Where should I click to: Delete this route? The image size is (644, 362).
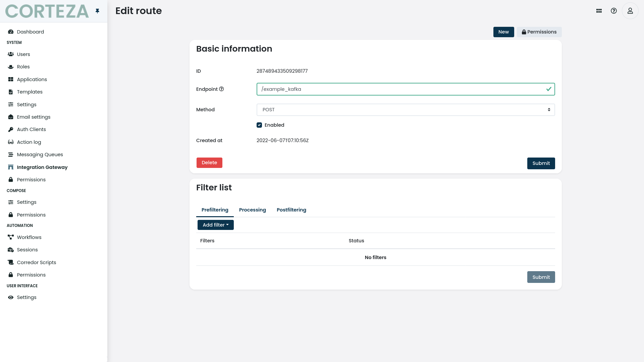point(209,163)
